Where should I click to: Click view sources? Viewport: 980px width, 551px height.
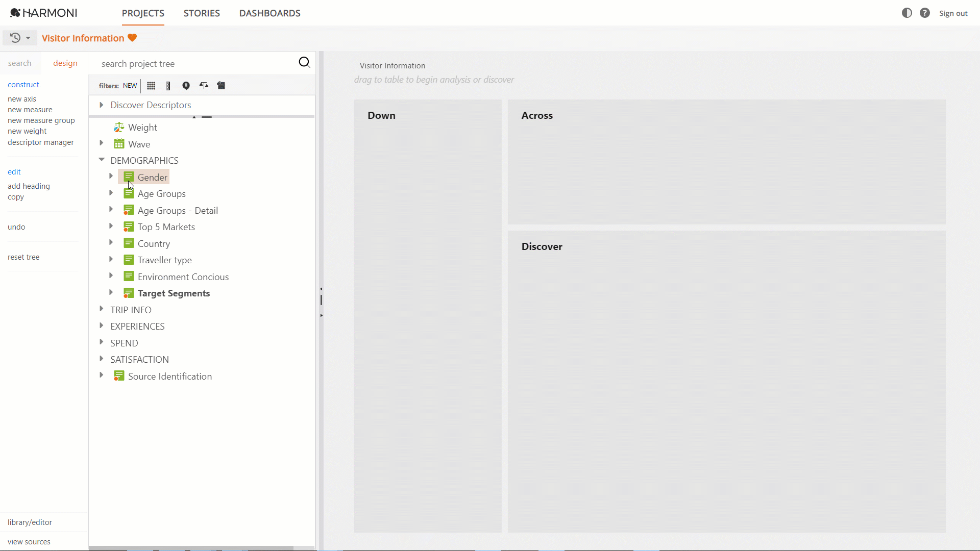(x=29, y=542)
